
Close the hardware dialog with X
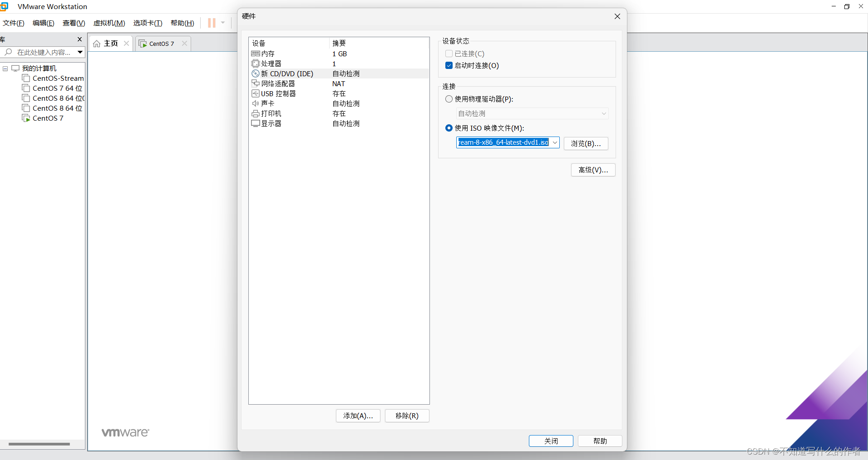point(617,16)
